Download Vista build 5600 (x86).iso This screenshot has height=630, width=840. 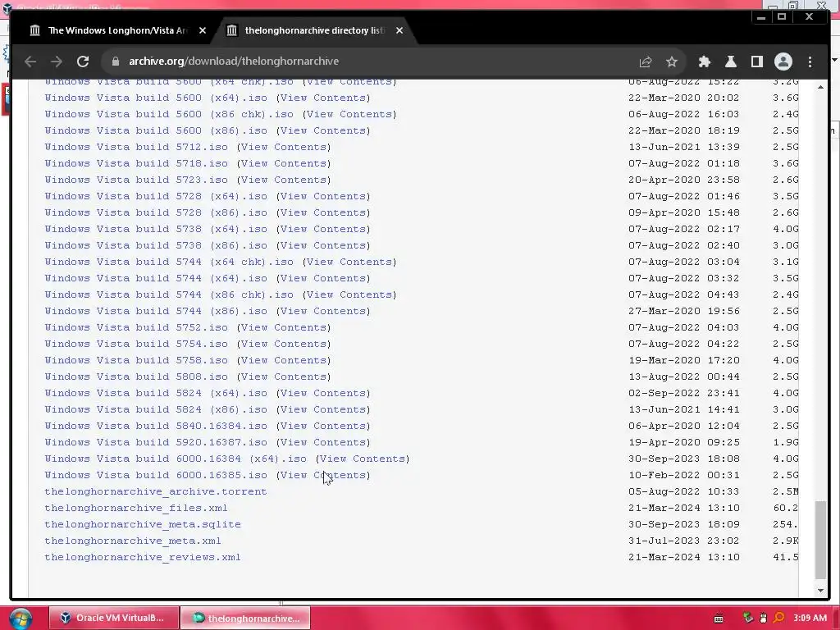coord(156,130)
